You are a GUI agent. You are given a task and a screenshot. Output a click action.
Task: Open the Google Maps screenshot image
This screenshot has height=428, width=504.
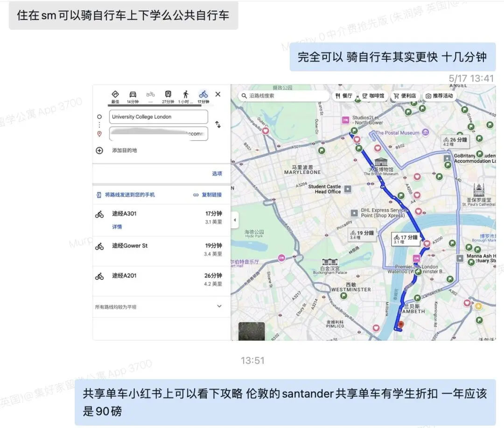[x=294, y=212]
